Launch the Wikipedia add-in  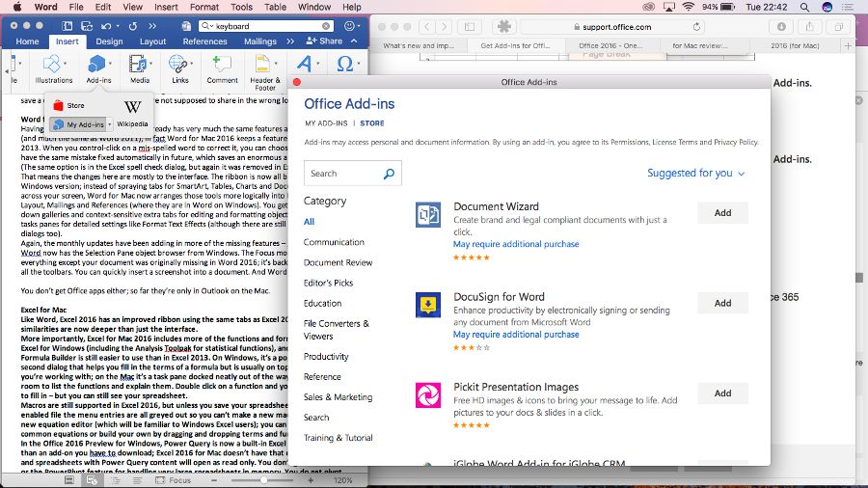pos(132,113)
